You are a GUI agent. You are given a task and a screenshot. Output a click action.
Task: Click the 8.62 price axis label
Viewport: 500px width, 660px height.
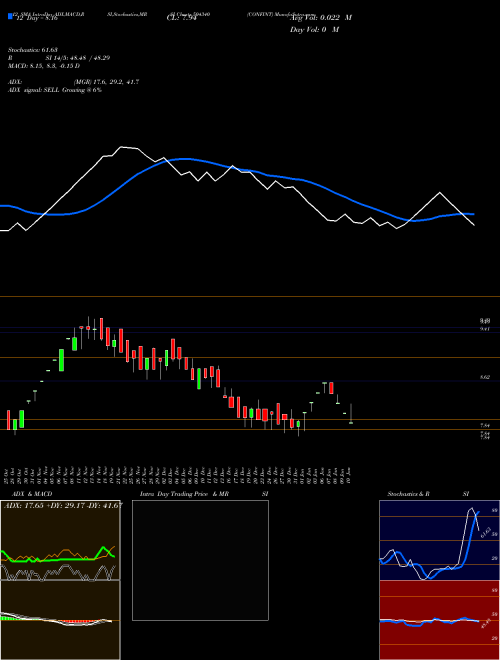click(485, 378)
